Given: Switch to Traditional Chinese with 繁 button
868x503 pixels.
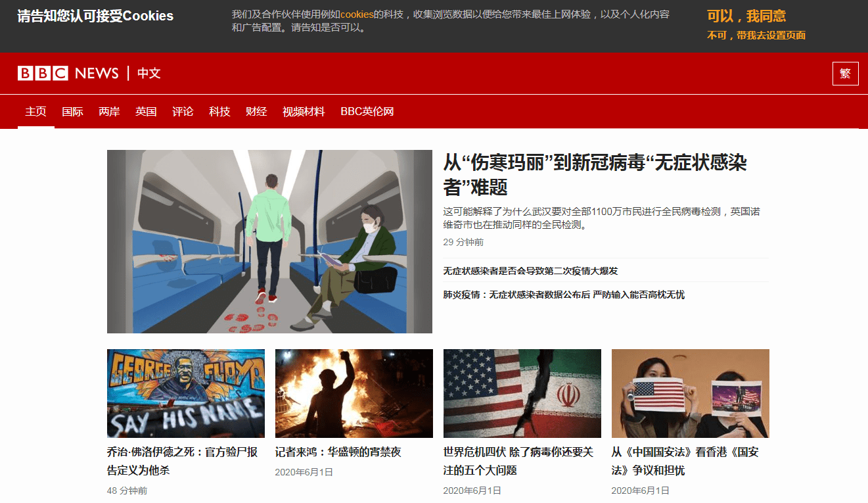Looking at the screenshot, I should tap(845, 74).
